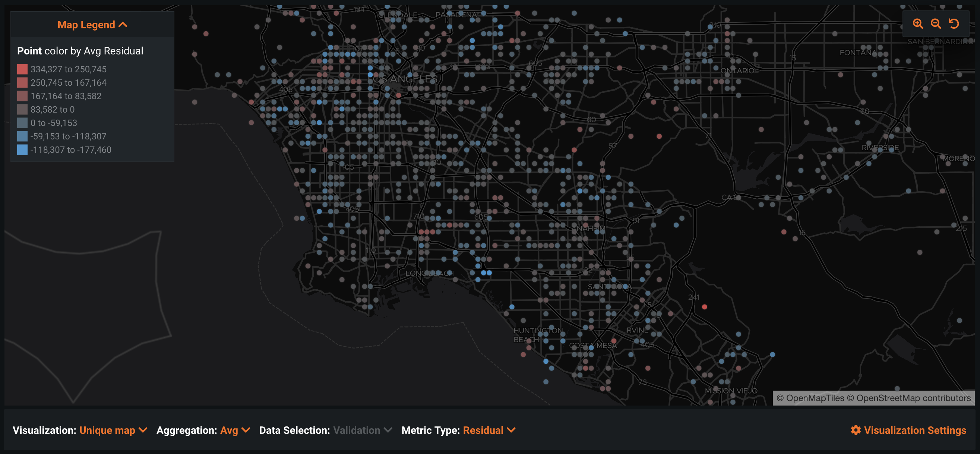Open the OpenMapTiles attribution link
The width and height of the screenshot is (980, 454).
click(815, 398)
